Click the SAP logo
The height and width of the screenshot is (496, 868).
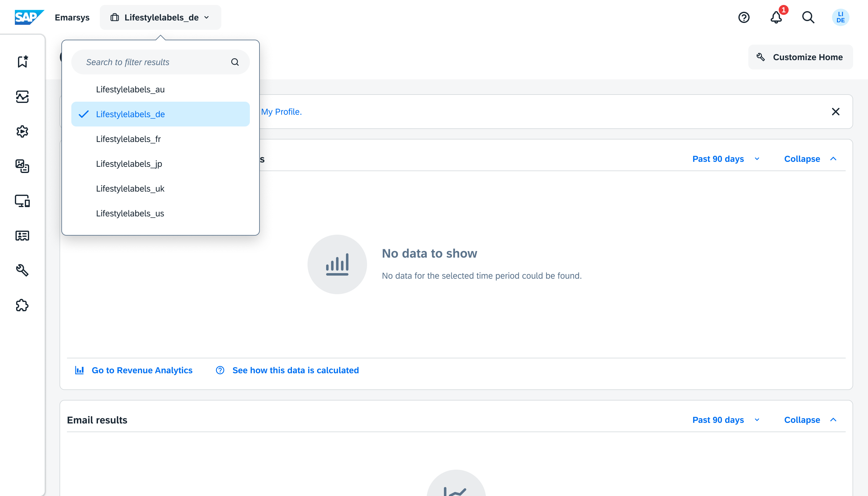pyautogui.click(x=29, y=17)
